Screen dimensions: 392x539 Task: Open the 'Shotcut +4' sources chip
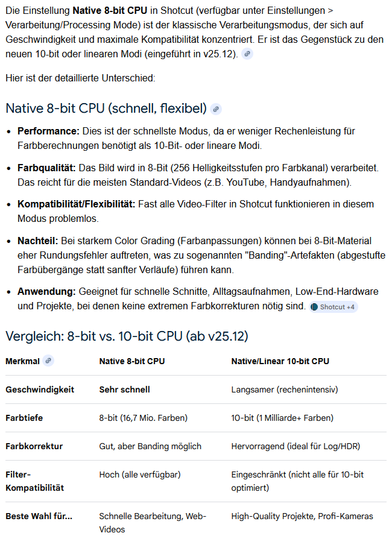pos(334,307)
